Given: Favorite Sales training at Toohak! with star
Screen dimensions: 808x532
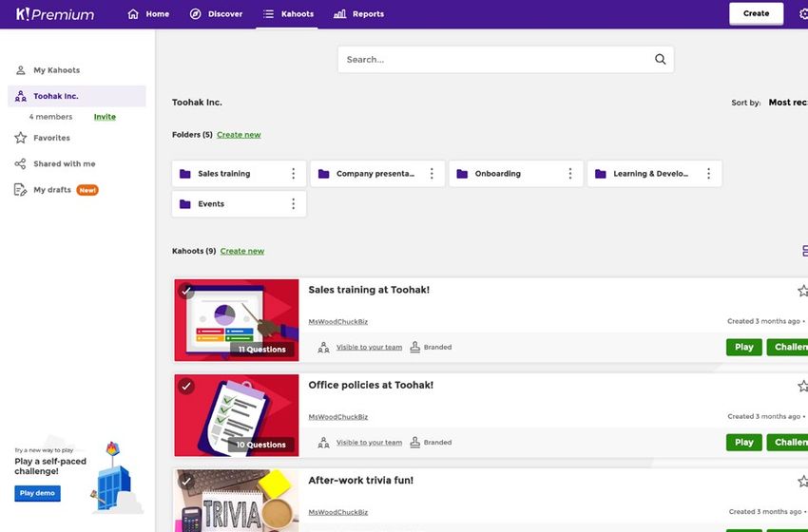Looking at the screenshot, I should [803, 291].
